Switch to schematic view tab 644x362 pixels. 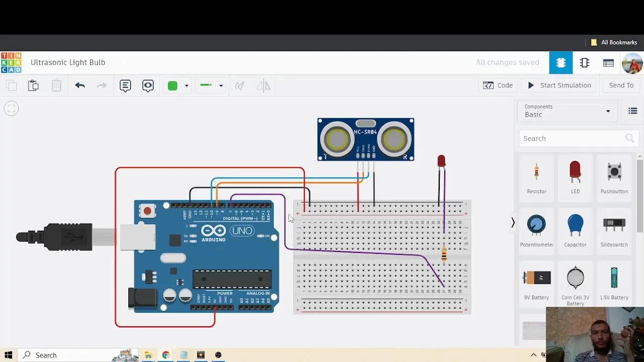click(584, 62)
